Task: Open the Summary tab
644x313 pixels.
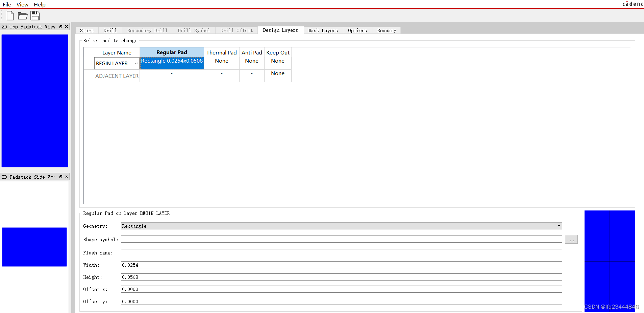Action: coord(387,30)
